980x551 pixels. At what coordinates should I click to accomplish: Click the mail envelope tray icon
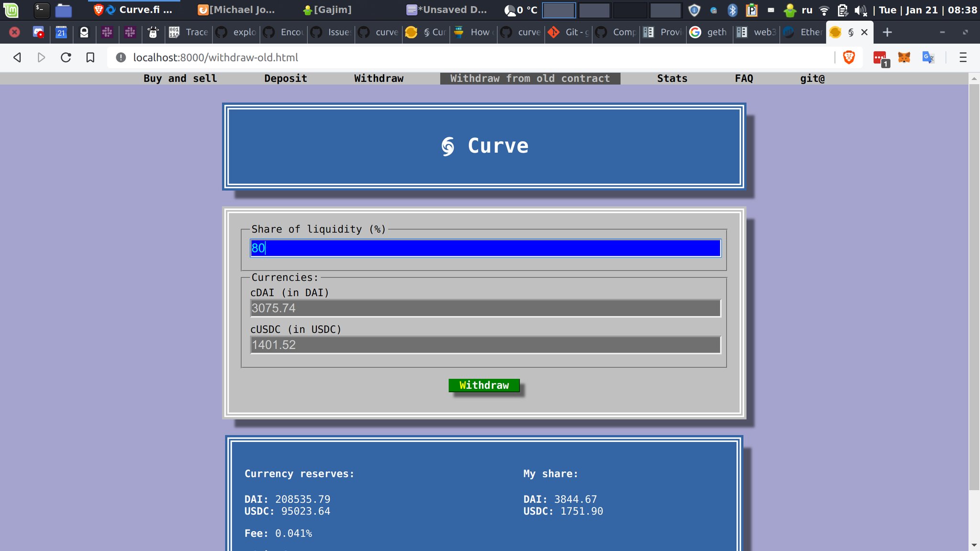point(771,10)
